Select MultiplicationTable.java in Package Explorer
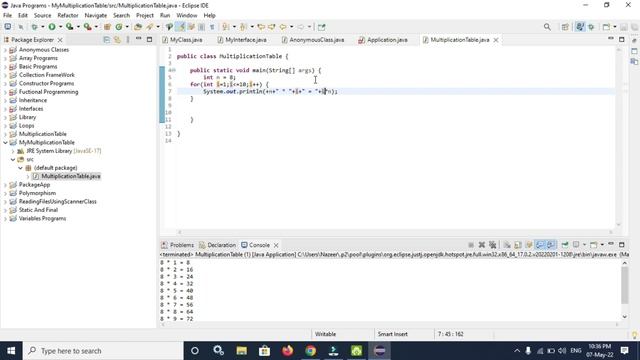The height and width of the screenshot is (360, 640). [x=71, y=176]
